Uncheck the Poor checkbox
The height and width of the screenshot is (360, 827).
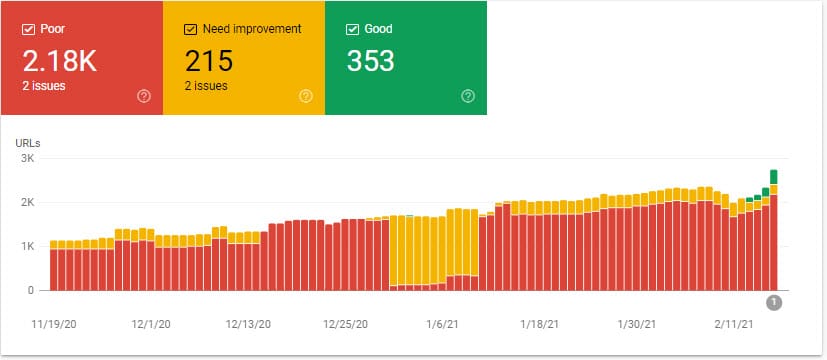28,30
